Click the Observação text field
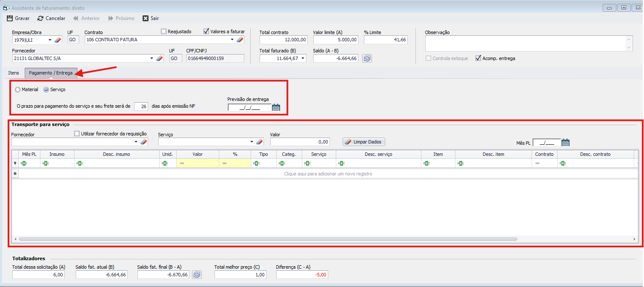The height and width of the screenshot is (287, 644). point(525,43)
